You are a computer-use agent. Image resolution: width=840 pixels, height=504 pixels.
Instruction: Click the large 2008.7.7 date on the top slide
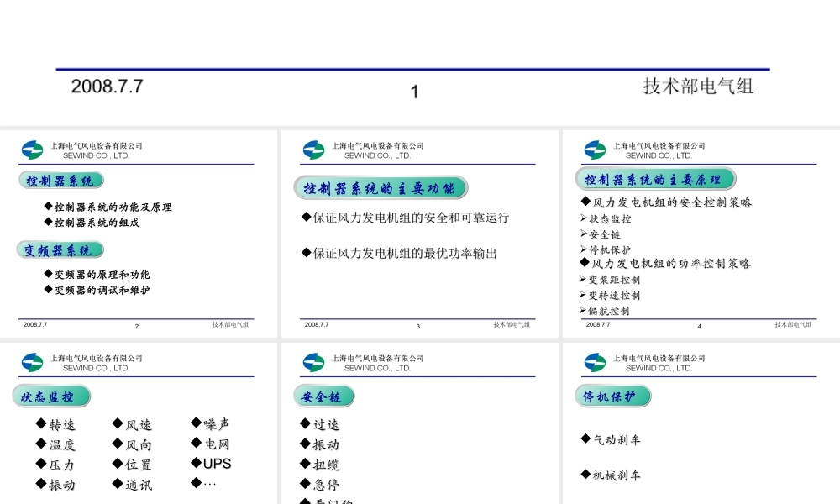click(108, 86)
